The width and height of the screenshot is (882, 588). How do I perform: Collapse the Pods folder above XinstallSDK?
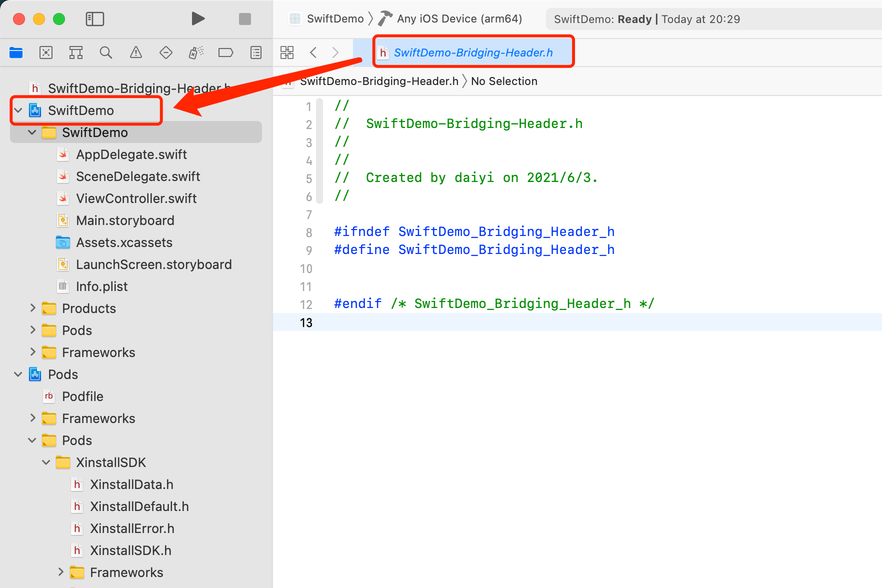pos(32,440)
